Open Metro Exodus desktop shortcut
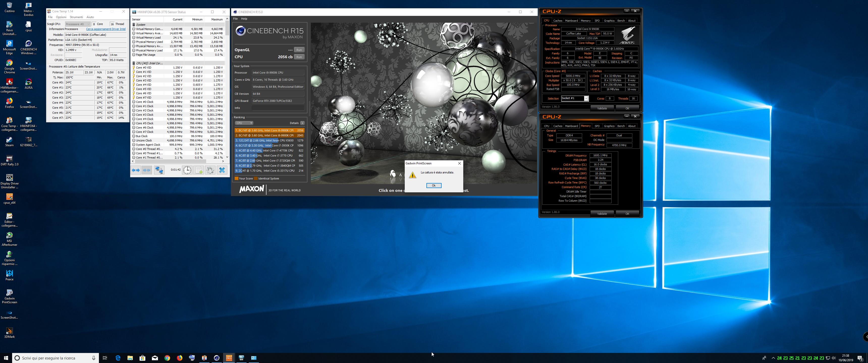 pyautogui.click(x=29, y=9)
